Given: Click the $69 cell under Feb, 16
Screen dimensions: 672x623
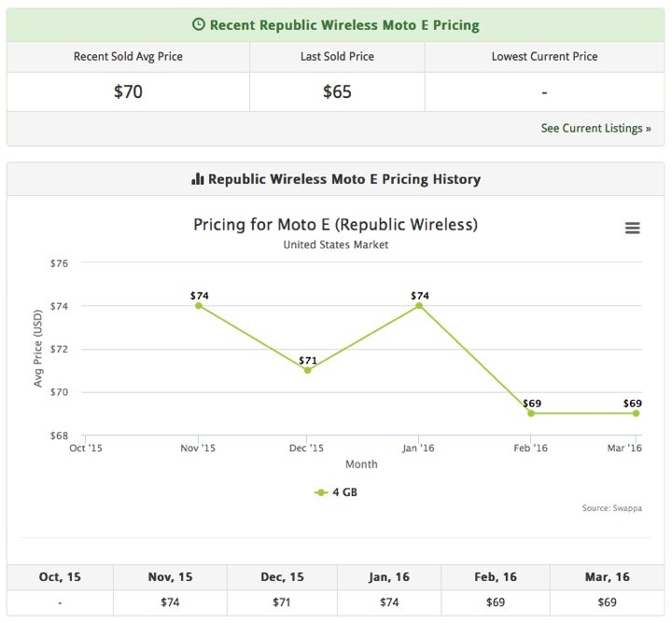Looking at the screenshot, I should (496, 602).
